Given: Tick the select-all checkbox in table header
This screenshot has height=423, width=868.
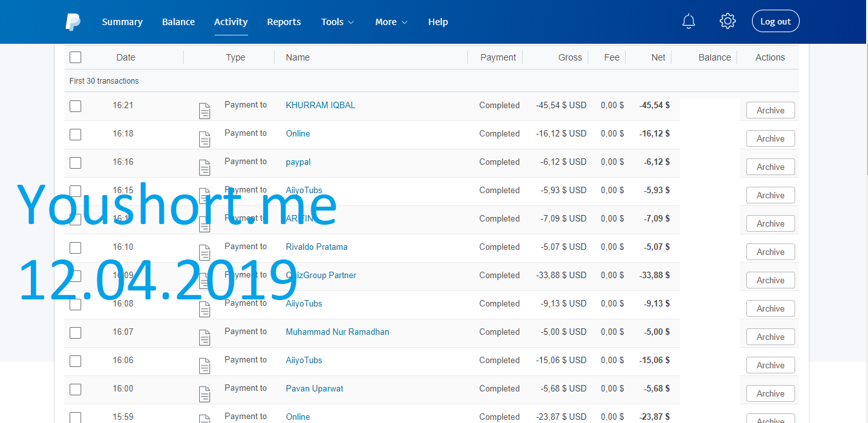Looking at the screenshot, I should (x=75, y=57).
